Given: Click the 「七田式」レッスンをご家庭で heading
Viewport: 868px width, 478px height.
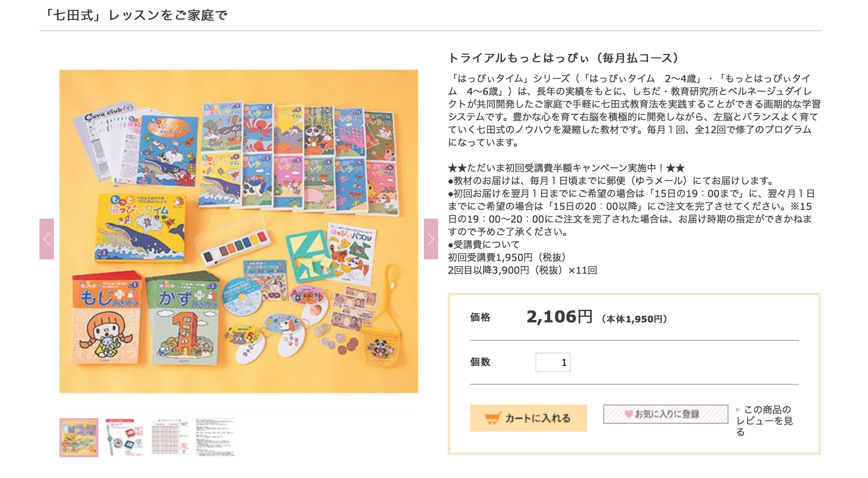Looking at the screenshot, I should point(135,15).
